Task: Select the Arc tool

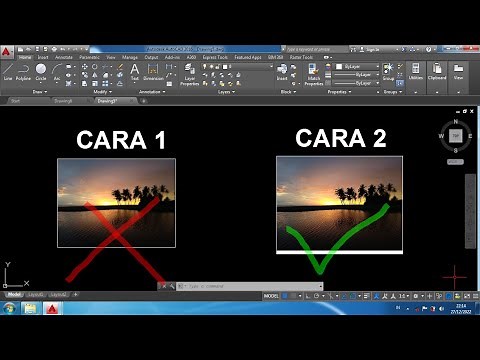Action: (57, 72)
